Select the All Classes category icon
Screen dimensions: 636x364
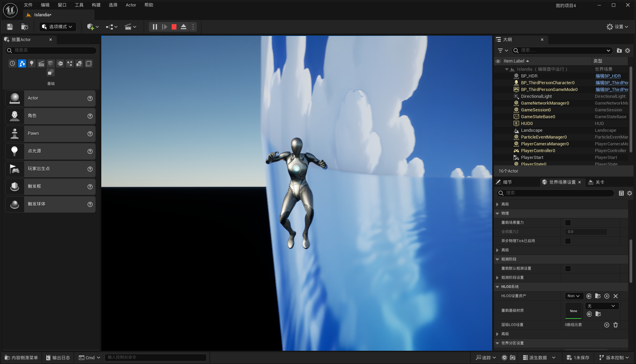[x=51, y=73]
